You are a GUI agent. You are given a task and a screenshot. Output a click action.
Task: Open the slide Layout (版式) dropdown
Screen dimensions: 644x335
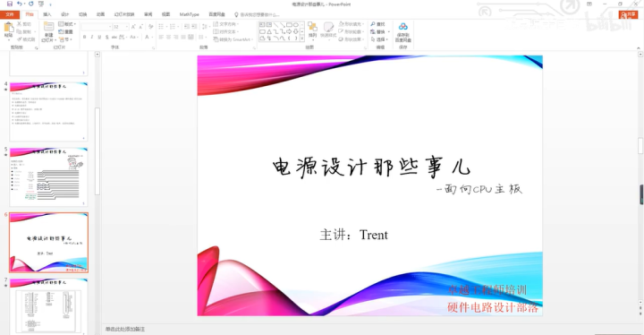pyautogui.click(x=67, y=24)
